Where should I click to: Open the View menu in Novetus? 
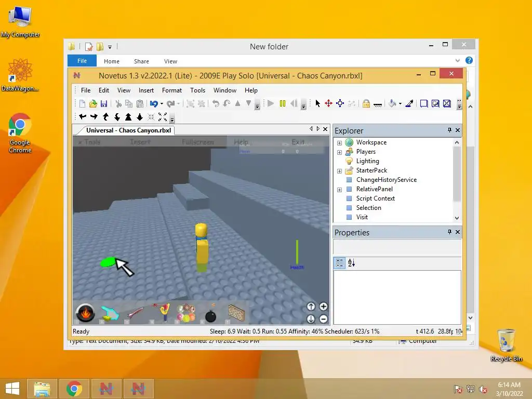pyautogui.click(x=124, y=90)
